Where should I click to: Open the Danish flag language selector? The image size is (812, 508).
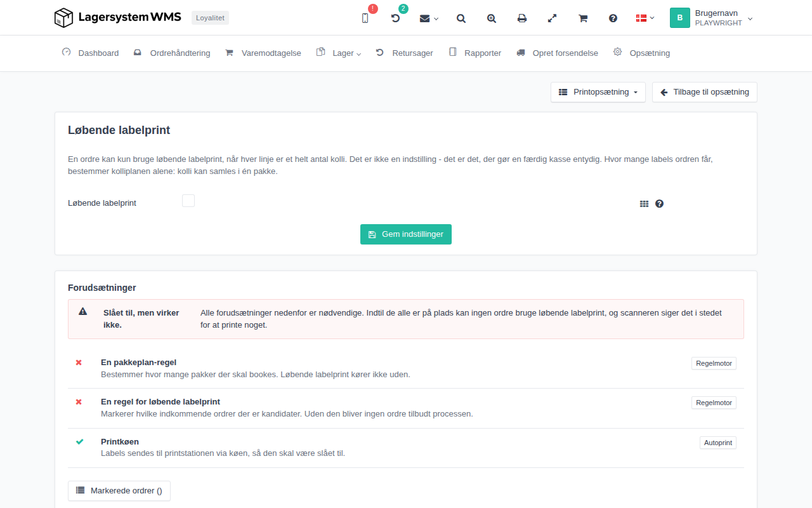click(x=645, y=18)
